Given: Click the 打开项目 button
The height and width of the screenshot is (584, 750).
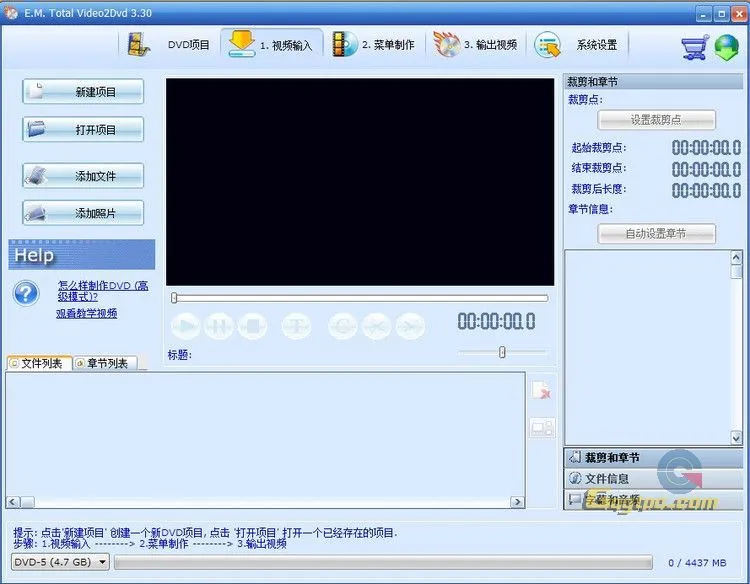Looking at the screenshot, I should pos(83,129).
